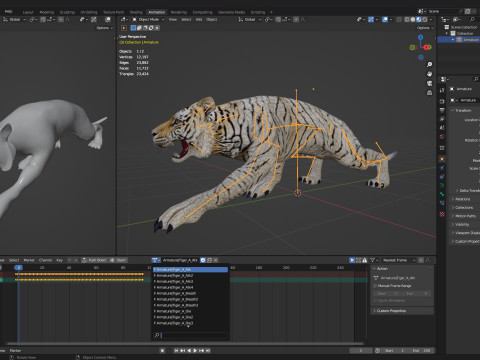Click new action copy icon
Image resolution: width=480 pixels, height=360 pixels.
pyautogui.click(x=209, y=260)
